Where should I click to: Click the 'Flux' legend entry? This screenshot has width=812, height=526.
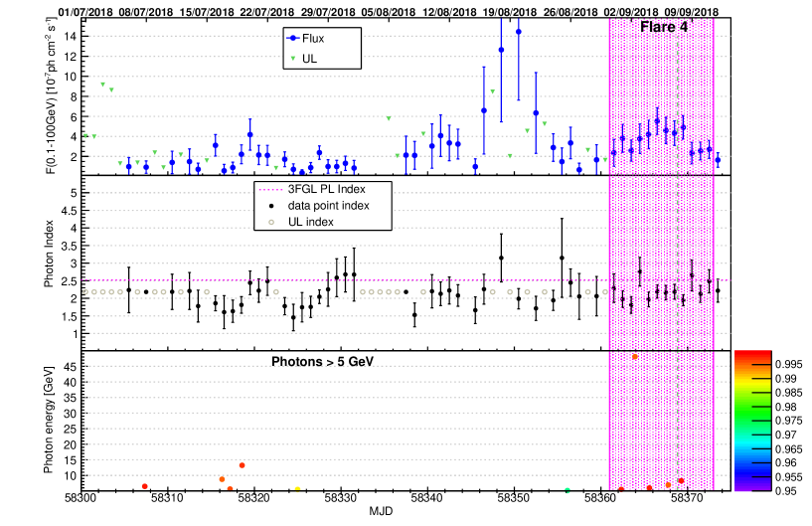[305, 39]
